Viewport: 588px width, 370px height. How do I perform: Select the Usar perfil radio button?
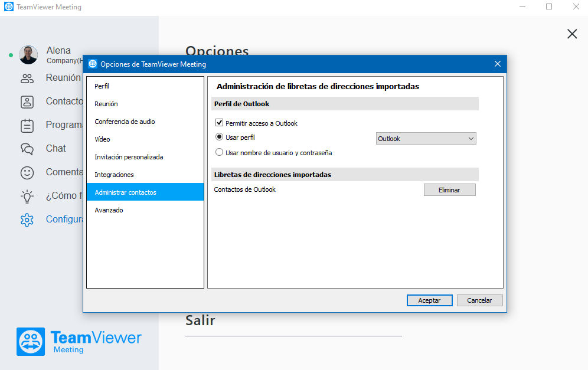220,137
